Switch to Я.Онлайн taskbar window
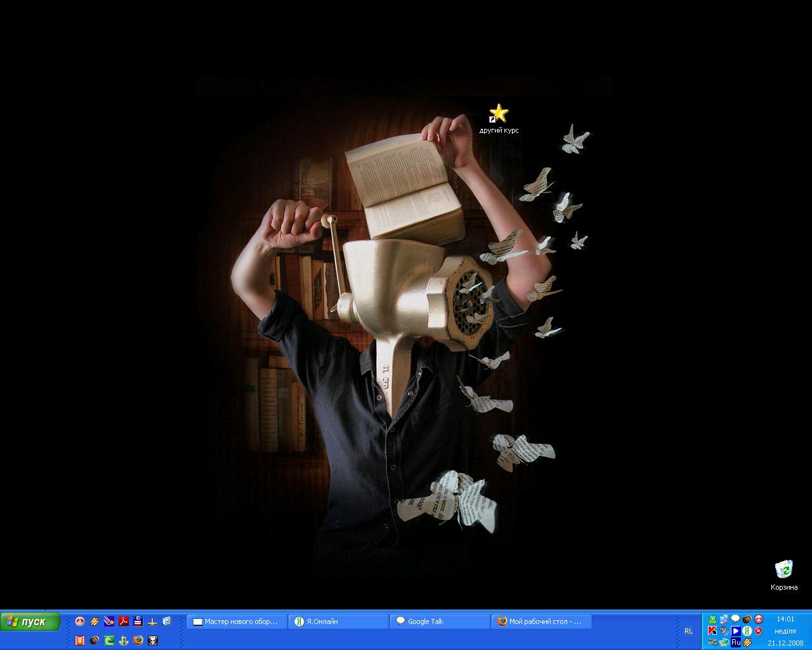 (x=338, y=621)
